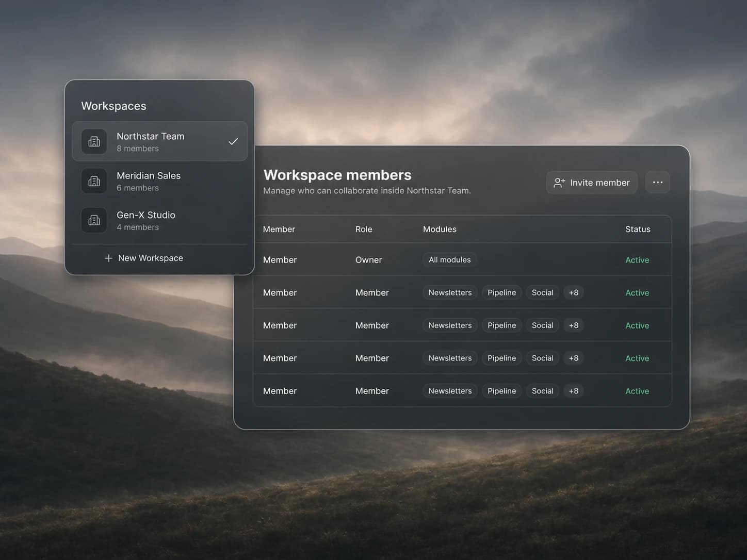The image size is (747, 560).
Task: Switch to the Meridian Sales workspace
Action: [x=160, y=181]
